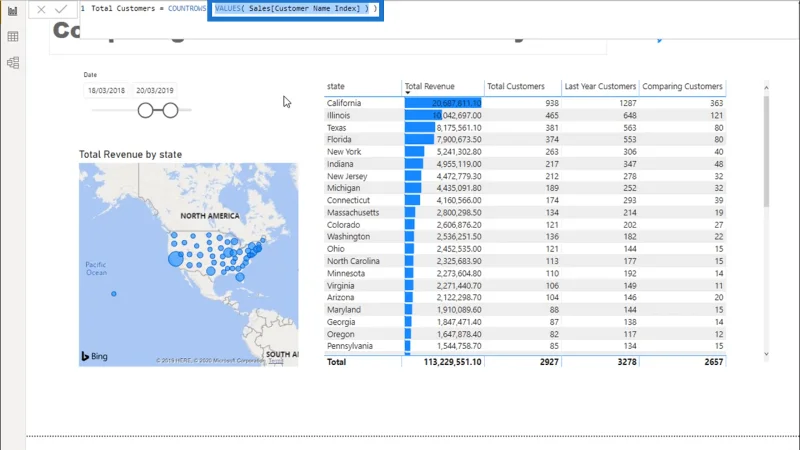Image resolution: width=800 pixels, height=450 pixels.
Task: Click the sort arrow under Total Revenue
Action: click(x=408, y=93)
